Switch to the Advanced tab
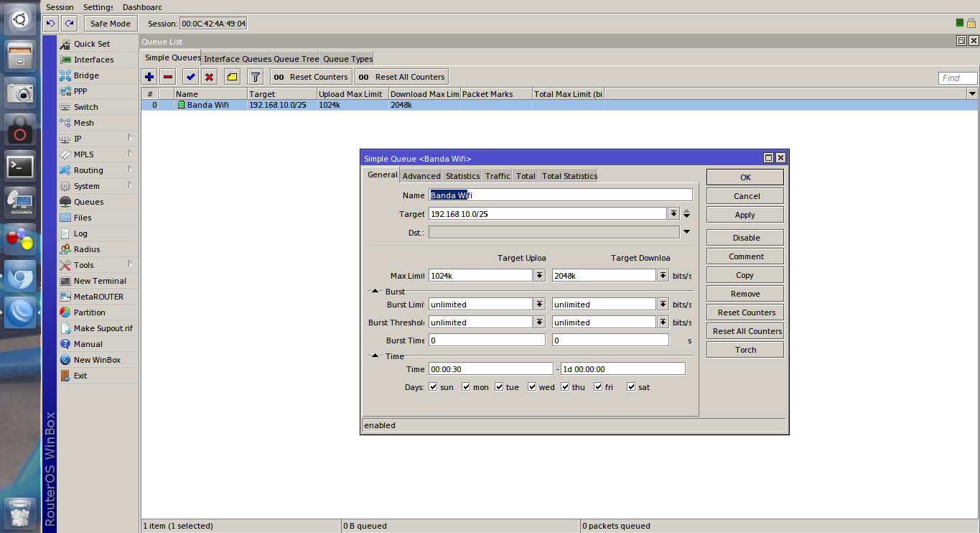The image size is (980, 533). 421,176
